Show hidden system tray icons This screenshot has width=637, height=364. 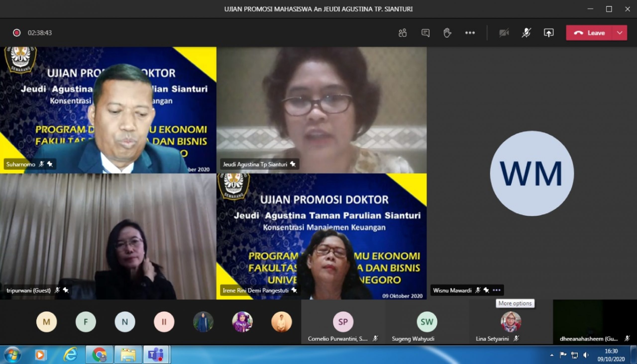(552, 355)
